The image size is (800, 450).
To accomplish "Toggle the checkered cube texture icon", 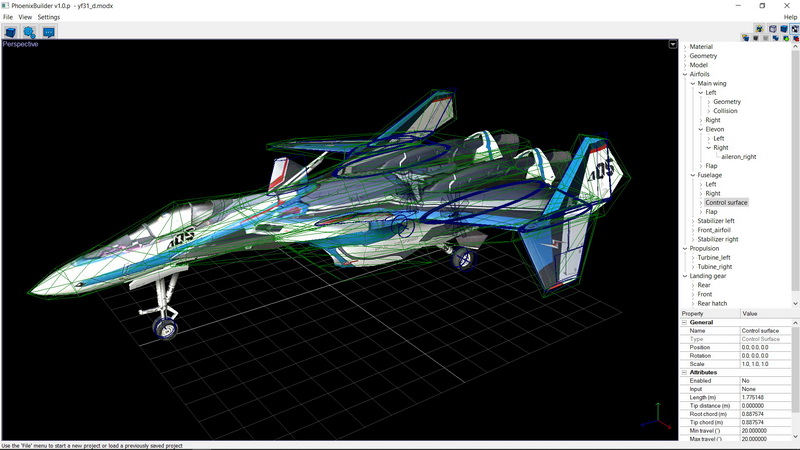I will point(795,29).
